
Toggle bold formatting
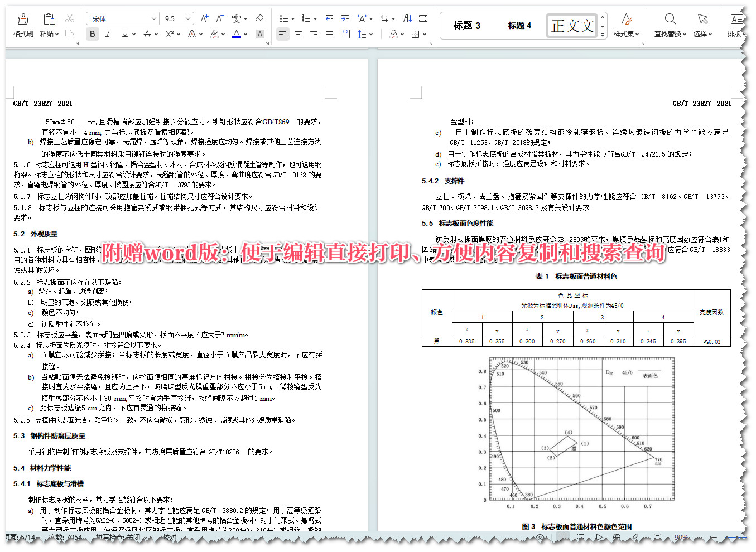[x=92, y=33]
